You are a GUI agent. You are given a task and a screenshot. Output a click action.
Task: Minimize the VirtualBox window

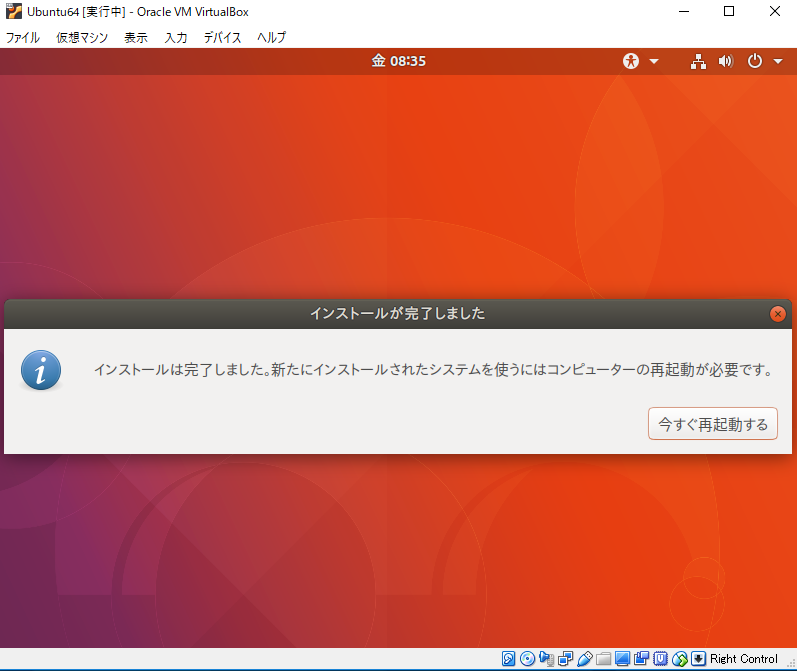[x=684, y=11]
